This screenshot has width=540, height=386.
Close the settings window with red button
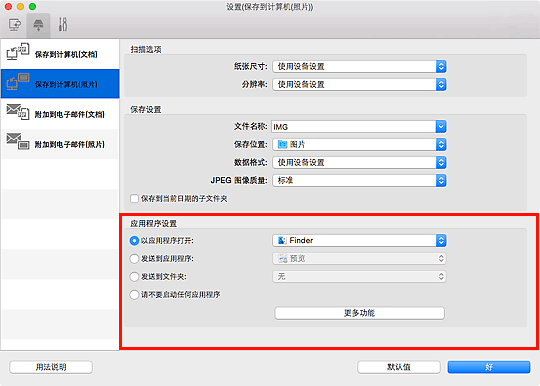(x=8, y=7)
